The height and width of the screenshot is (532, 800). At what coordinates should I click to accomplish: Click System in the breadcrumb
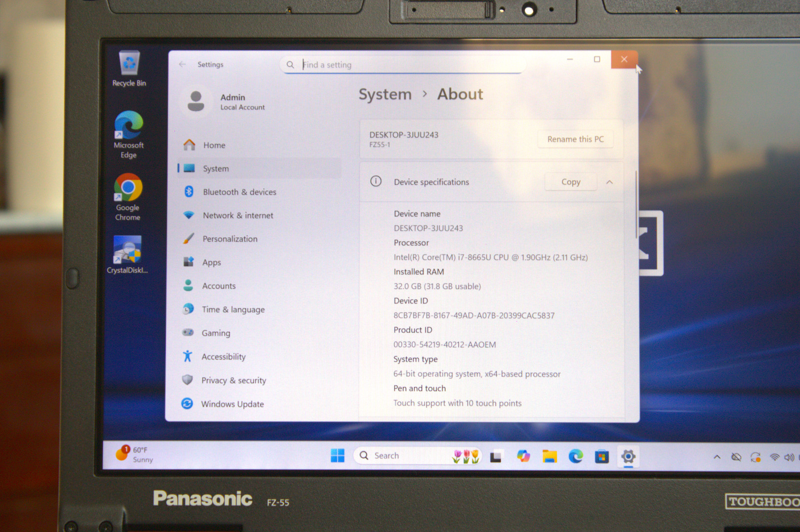tap(385, 94)
